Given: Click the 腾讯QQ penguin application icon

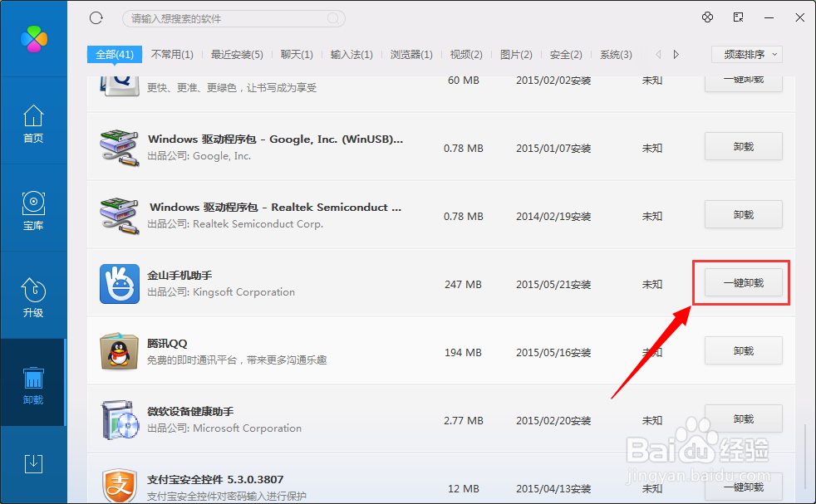Looking at the screenshot, I should [x=119, y=350].
